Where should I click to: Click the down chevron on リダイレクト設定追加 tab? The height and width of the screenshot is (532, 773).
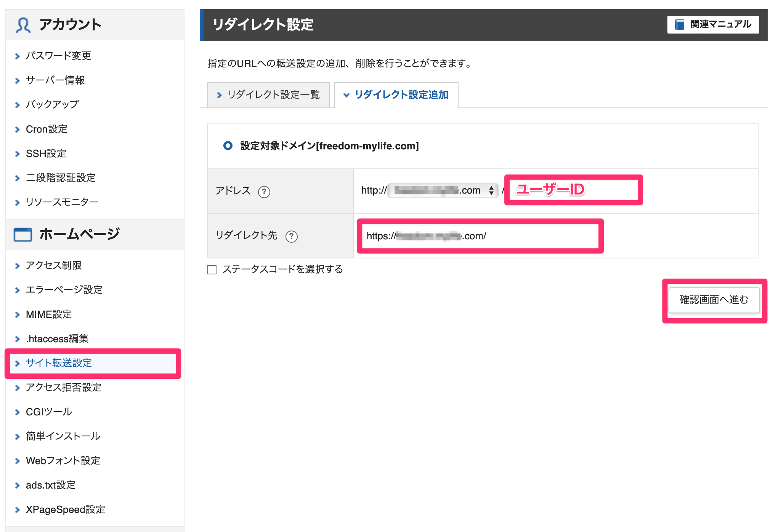346,95
